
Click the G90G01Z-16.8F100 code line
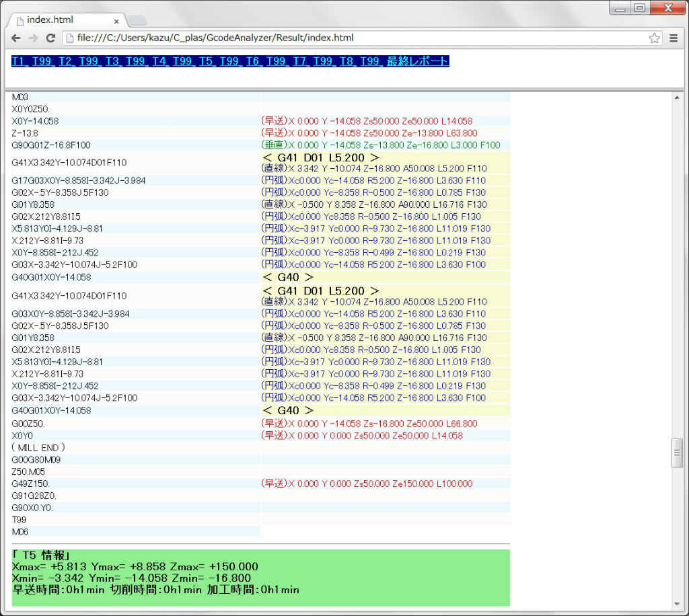51,145
